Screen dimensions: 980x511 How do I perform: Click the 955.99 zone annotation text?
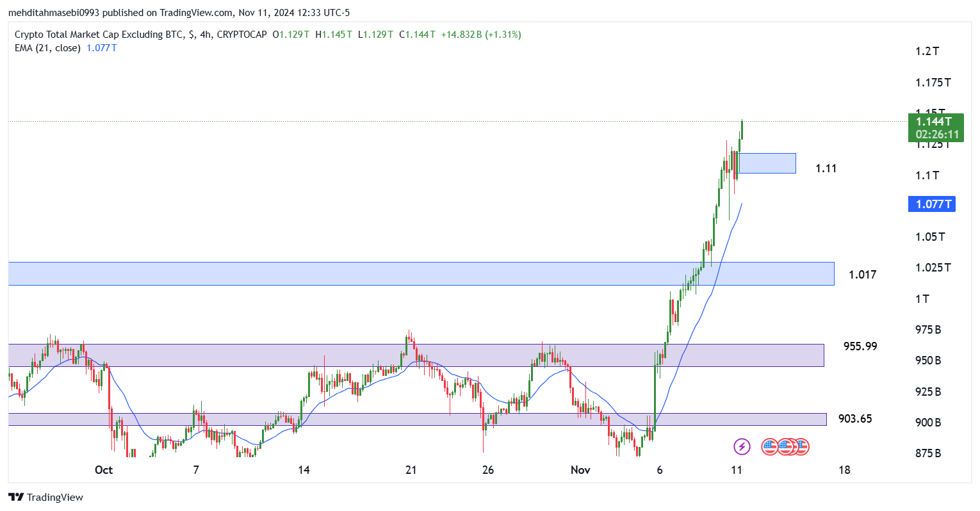860,346
